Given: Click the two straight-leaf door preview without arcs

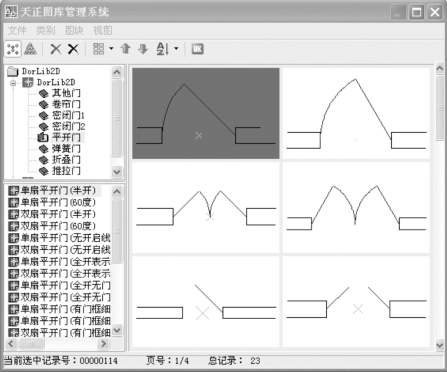Looking at the screenshot, I should click(356, 301).
